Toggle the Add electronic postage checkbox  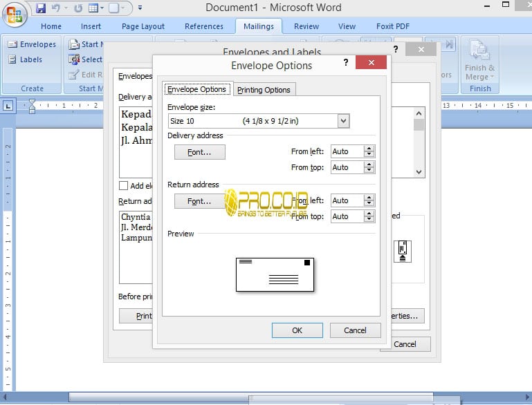tap(124, 186)
